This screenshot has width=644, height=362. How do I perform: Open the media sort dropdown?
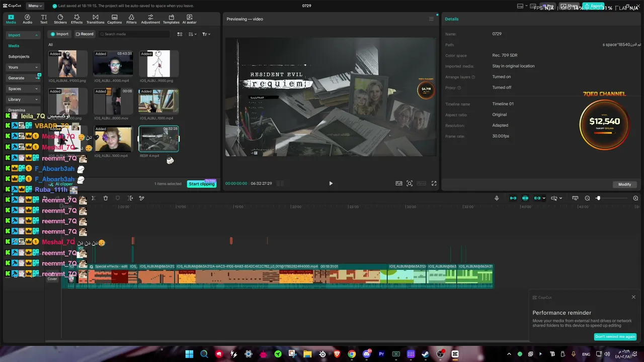coord(193,34)
